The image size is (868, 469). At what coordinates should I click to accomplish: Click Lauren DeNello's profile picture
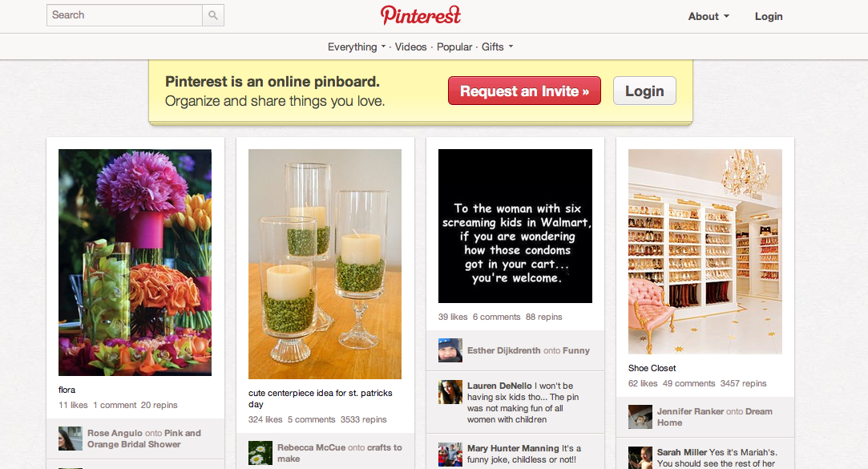pos(450,392)
